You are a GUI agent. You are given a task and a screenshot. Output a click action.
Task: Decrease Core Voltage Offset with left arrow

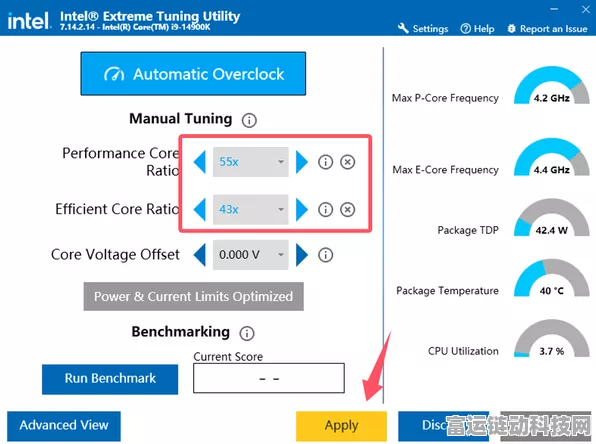pyautogui.click(x=200, y=255)
